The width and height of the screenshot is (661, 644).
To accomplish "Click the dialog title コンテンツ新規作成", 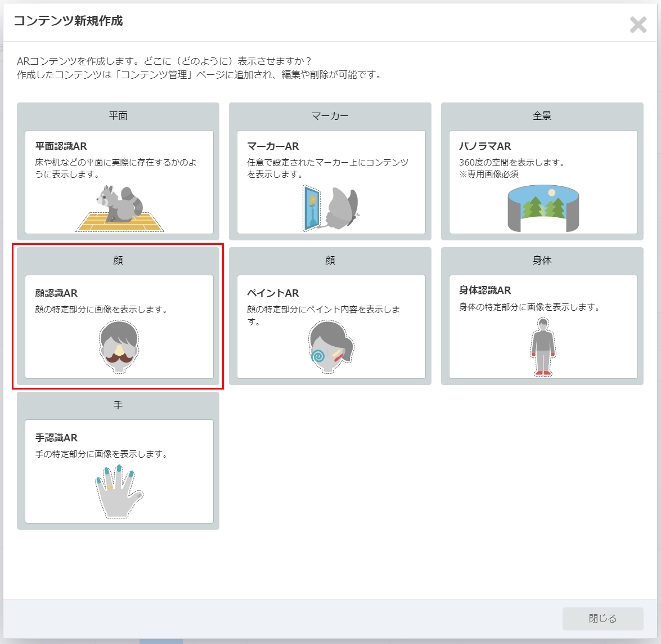I will tap(68, 21).
